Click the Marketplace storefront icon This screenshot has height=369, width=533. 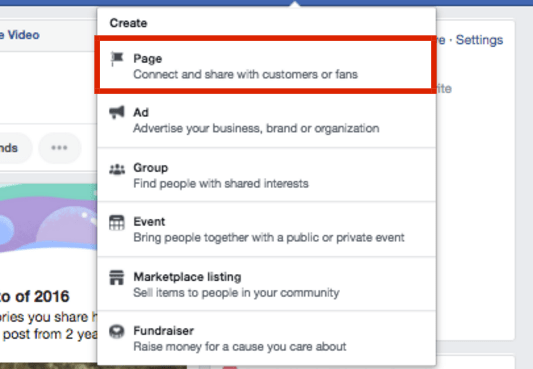coord(117,277)
